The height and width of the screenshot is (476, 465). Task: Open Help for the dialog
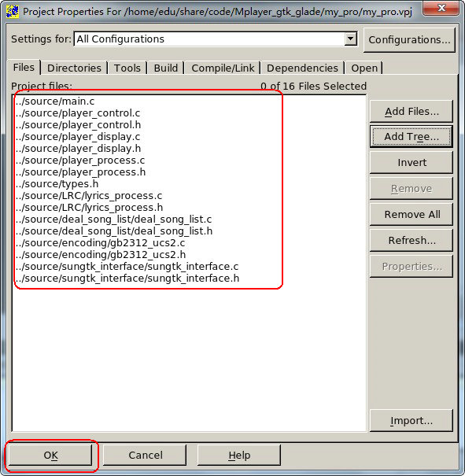click(x=239, y=455)
